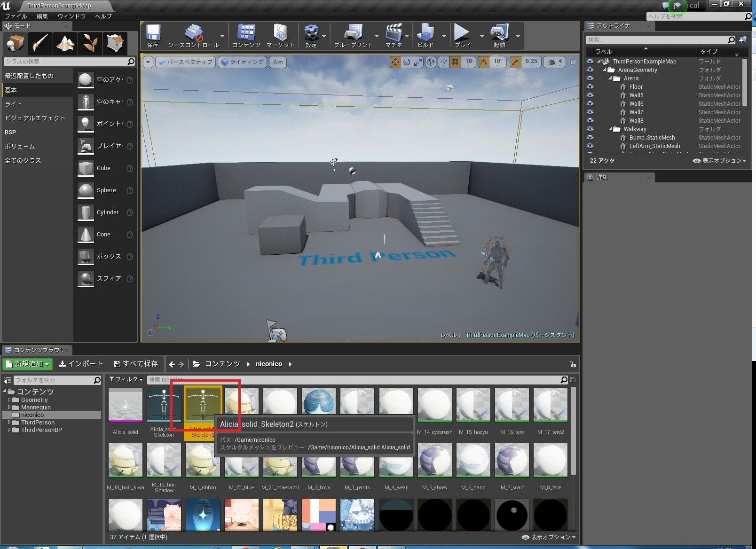Viewport: 756px width, 549px height.
Task: Toggle scale snapping in viewport
Action: click(x=515, y=62)
